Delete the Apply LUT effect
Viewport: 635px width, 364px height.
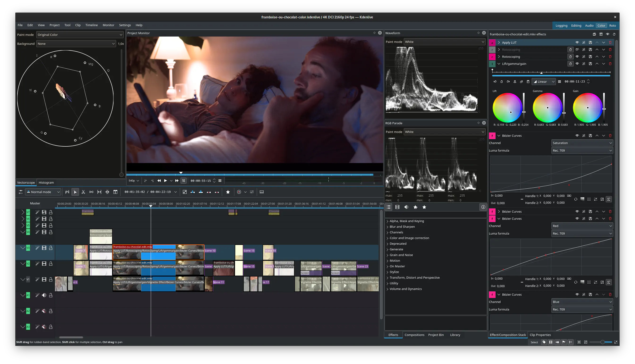610,42
